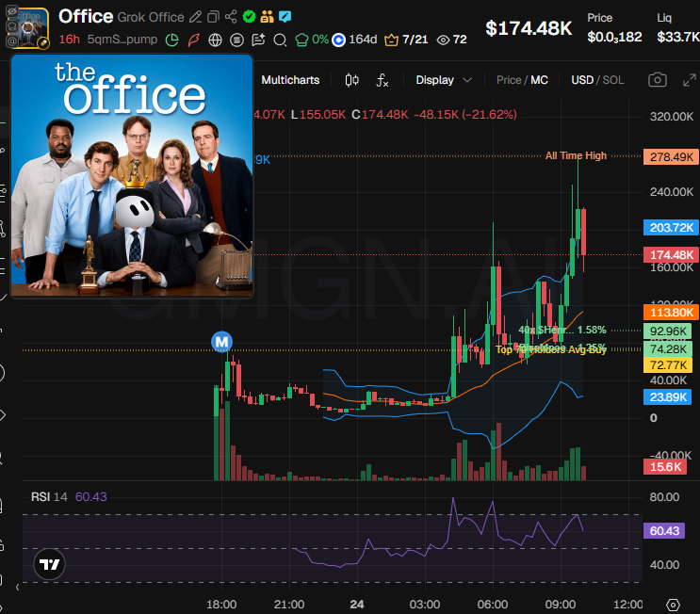Click the hidden-eye icon on token avatar
Image resolution: width=700 pixels, height=614 pixels.
(12, 11)
